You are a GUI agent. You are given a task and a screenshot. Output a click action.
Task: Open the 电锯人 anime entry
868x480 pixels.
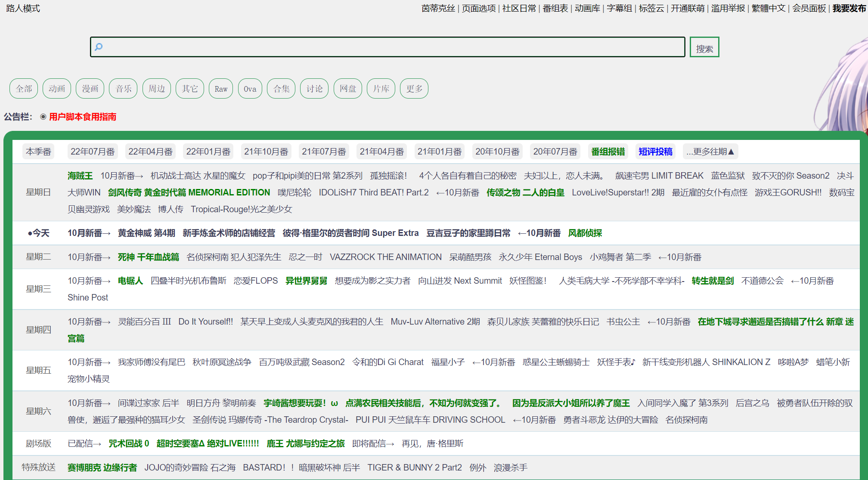[130, 281]
